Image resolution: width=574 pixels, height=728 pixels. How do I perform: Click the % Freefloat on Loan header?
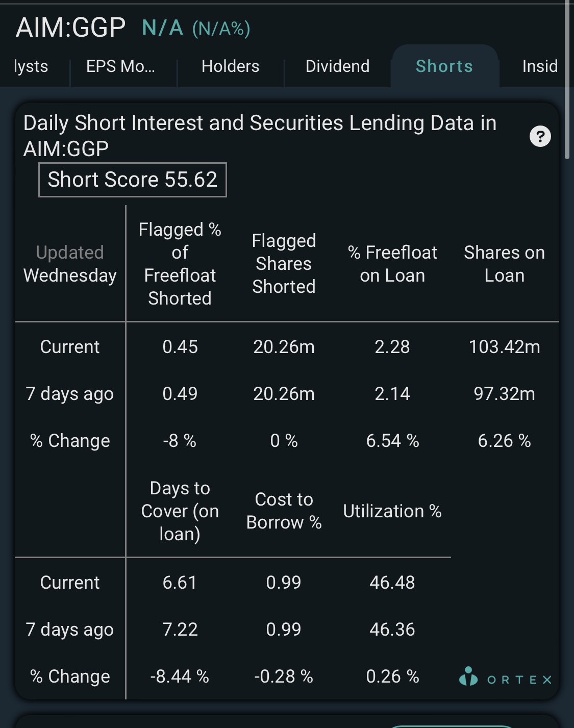click(392, 264)
